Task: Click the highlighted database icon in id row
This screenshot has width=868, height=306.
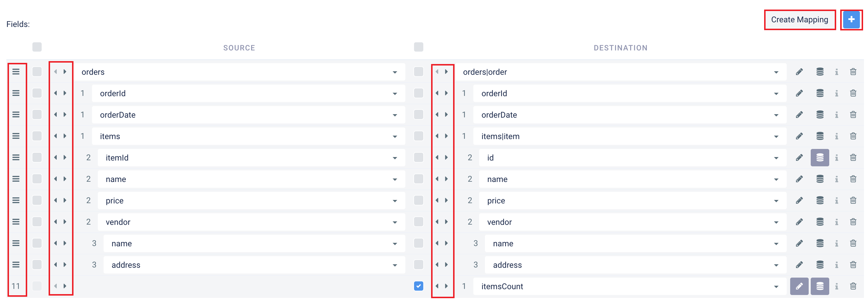Action: coord(819,158)
